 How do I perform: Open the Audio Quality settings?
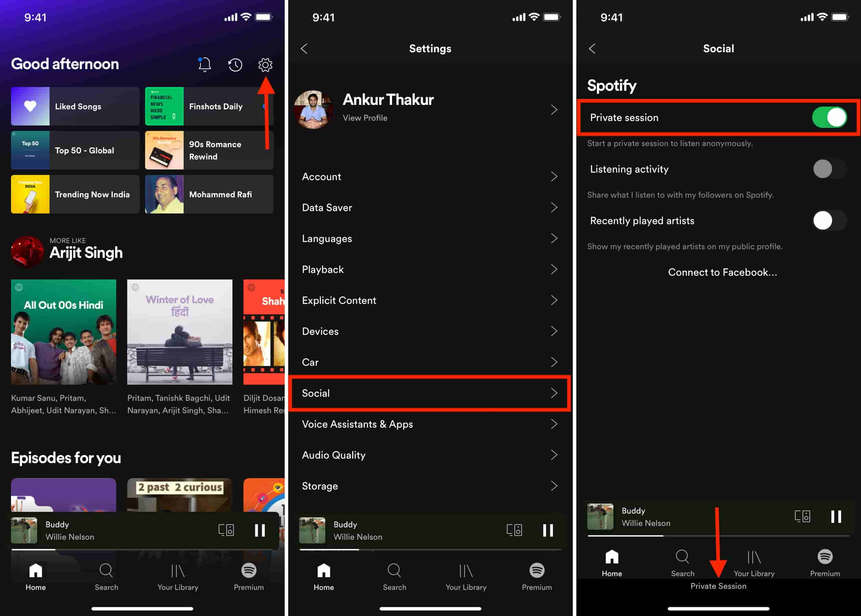pyautogui.click(x=429, y=455)
